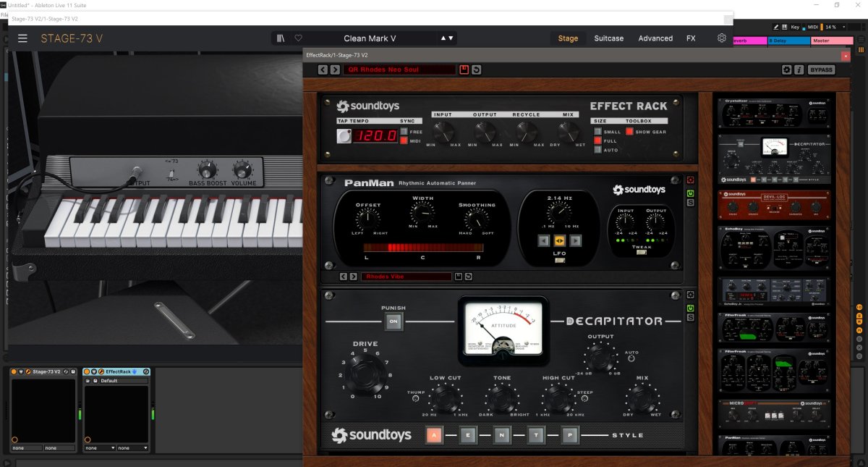
Task: Select Decapitator style E
Action: coord(468,435)
